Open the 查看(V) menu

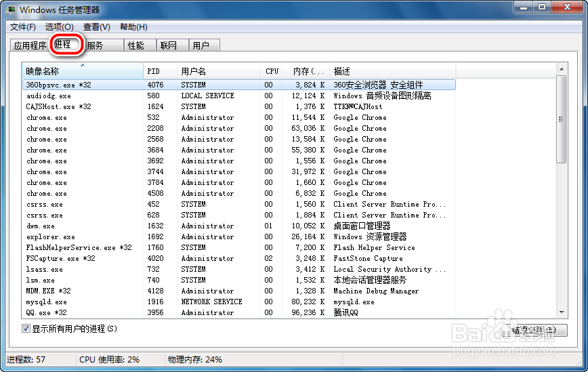click(97, 27)
